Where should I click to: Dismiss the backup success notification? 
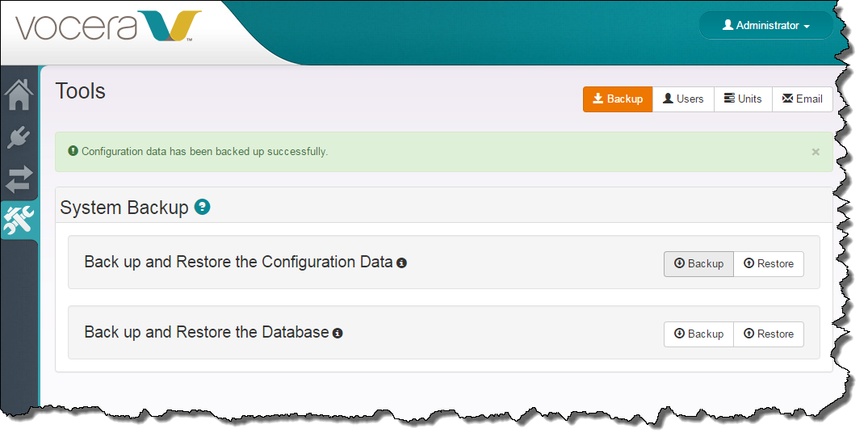click(x=816, y=152)
